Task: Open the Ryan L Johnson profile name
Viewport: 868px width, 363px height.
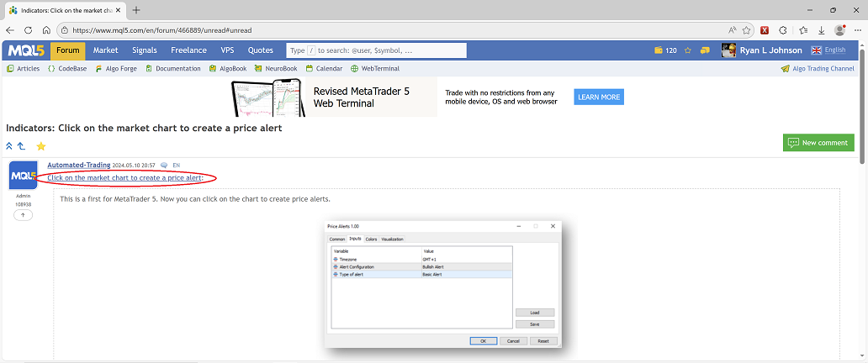Action: coord(771,50)
